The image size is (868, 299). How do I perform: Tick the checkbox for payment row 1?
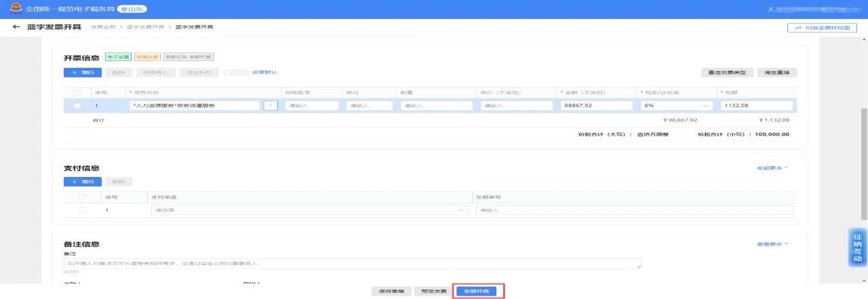pyautogui.click(x=83, y=210)
